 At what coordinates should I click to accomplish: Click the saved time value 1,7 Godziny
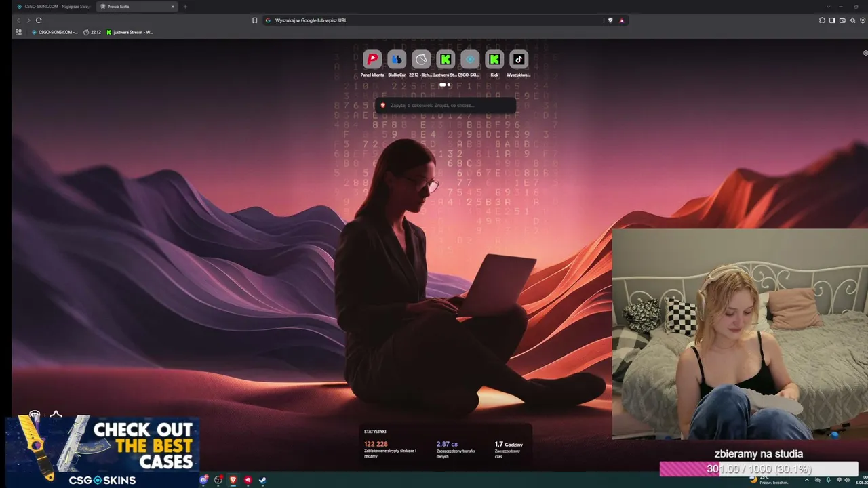click(509, 444)
